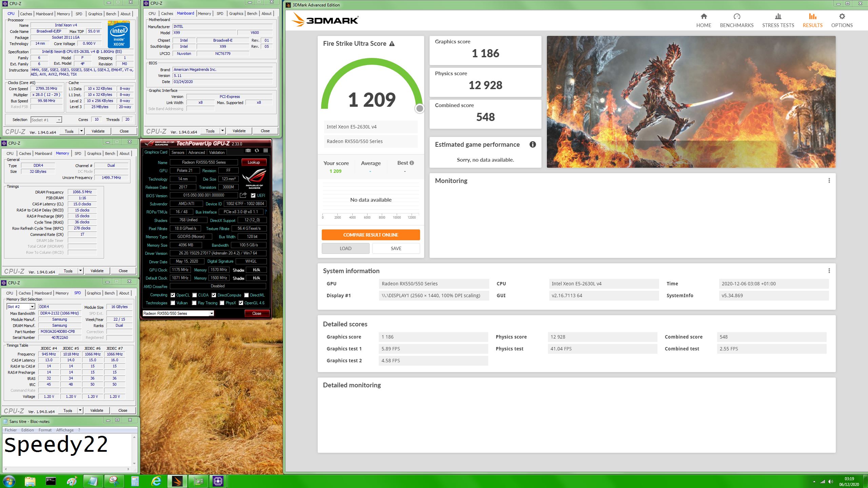Open the CPU-Z taskbar icon
Screen dimensions: 868x488
pos(218,481)
